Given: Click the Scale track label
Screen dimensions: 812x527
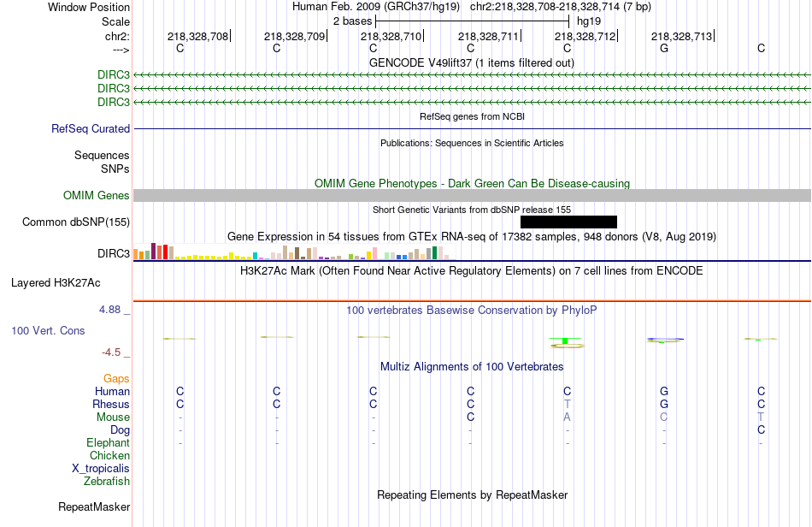Looking at the screenshot, I should point(115,21).
